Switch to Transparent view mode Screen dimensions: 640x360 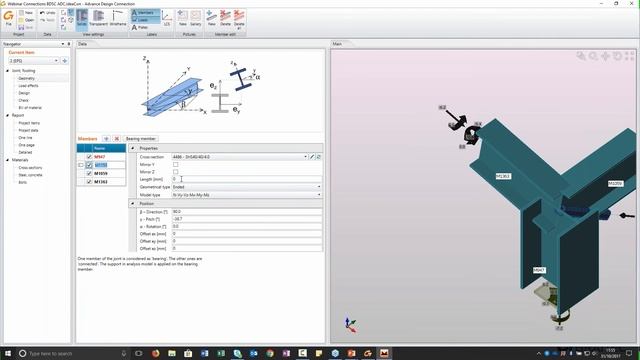[98, 18]
